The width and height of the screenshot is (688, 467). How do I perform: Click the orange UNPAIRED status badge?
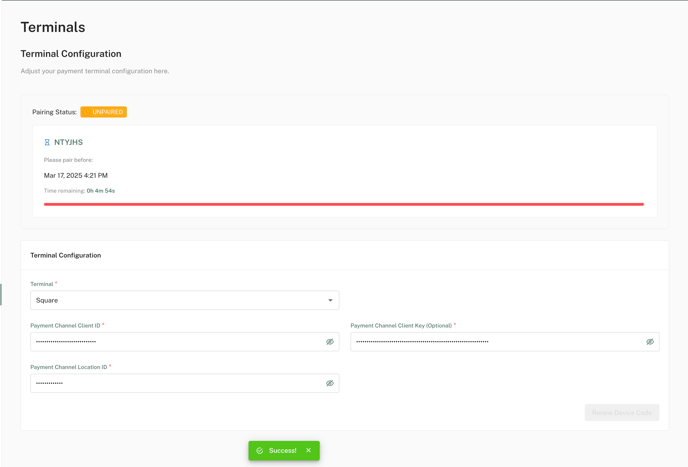tap(104, 112)
